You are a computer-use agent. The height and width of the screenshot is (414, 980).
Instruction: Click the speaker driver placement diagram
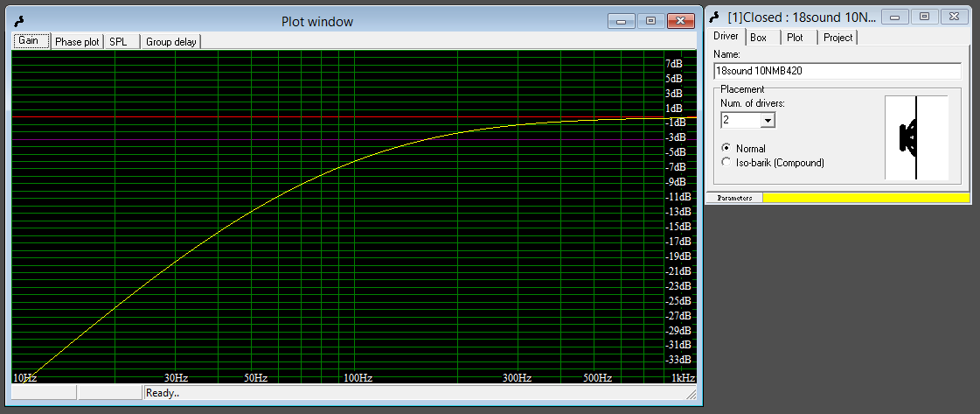916,137
